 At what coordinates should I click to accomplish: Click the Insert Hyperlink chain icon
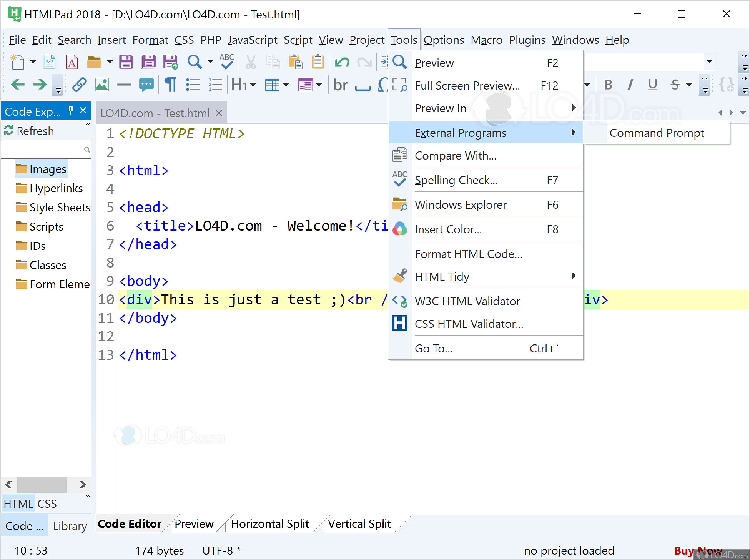[x=79, y=85]
